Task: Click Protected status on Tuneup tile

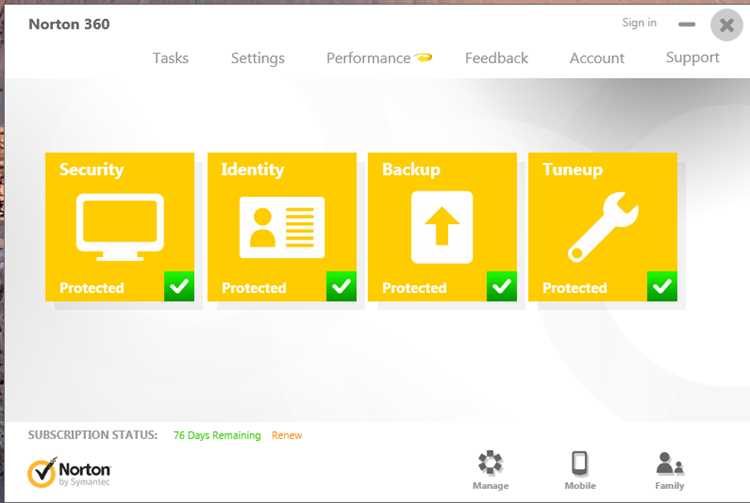Action: pyautogui.click(x=574, y=288)
